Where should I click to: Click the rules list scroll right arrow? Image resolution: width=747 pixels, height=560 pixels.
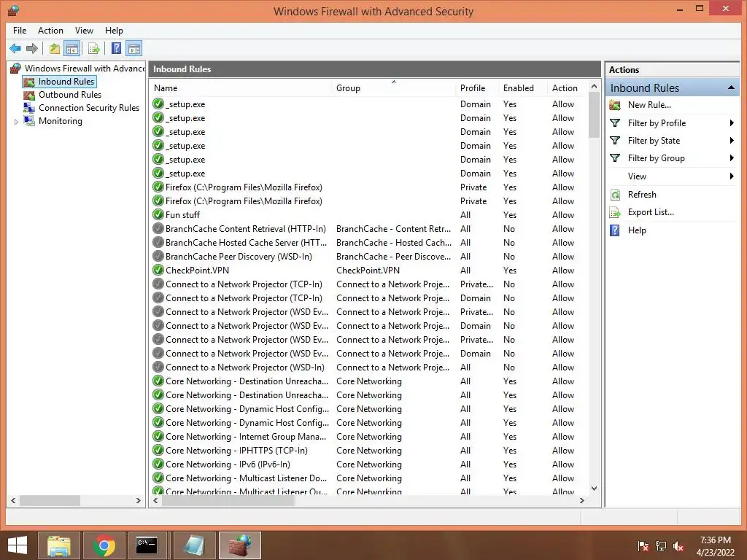[581, 500]
